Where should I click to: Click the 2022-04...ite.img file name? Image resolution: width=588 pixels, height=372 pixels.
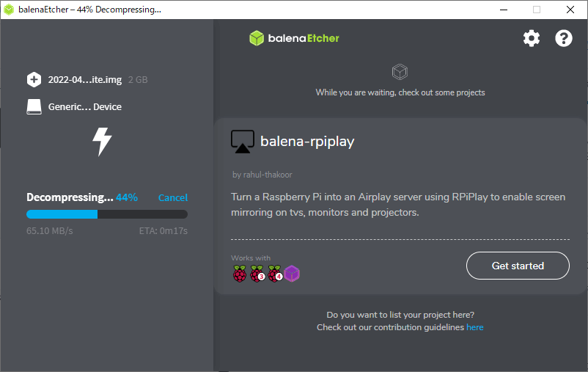click(x=85, y=79)
